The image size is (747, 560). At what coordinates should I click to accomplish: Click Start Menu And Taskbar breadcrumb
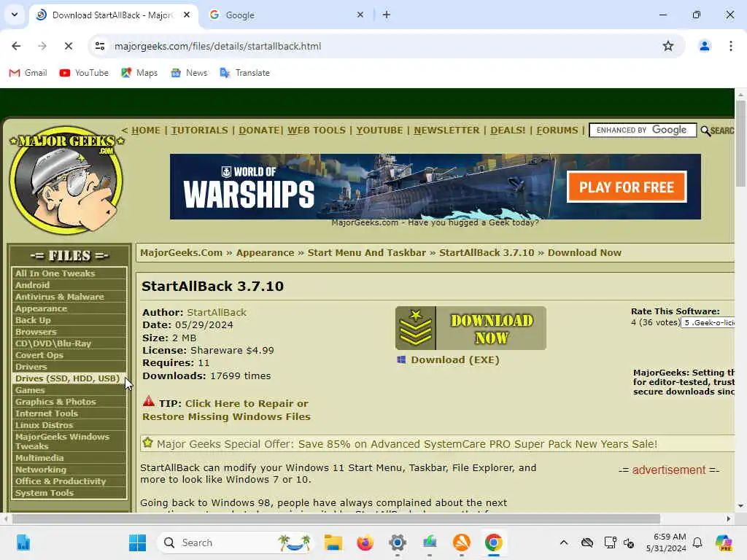(x=366, y=253)
